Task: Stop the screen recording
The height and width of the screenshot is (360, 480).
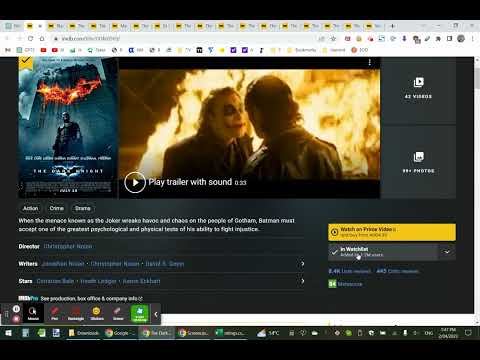Action: pyautogui.click(x=16, y=319)
